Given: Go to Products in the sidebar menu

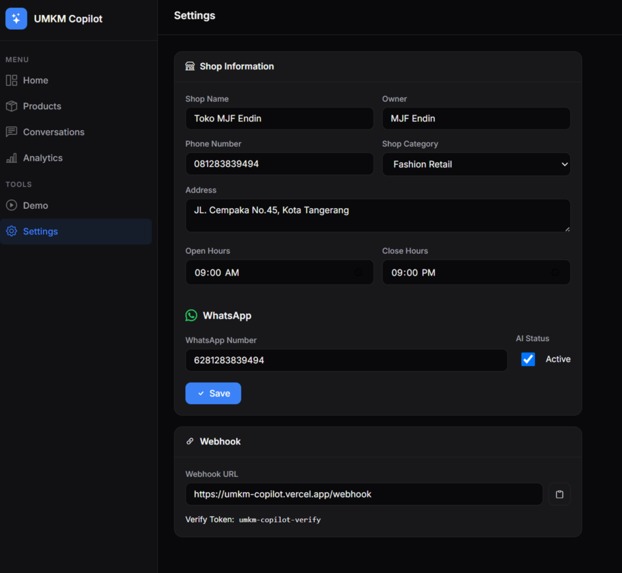Looking at the screenshot, I should (76, 106).
